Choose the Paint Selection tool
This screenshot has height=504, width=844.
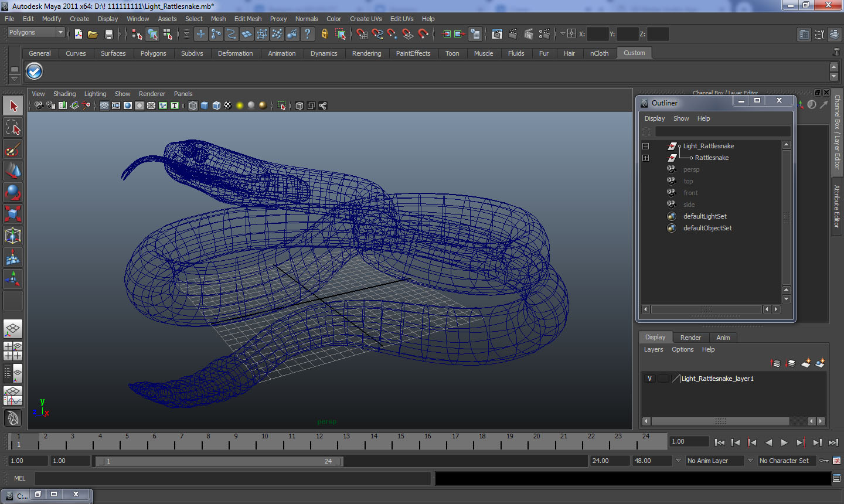point(13,149)
